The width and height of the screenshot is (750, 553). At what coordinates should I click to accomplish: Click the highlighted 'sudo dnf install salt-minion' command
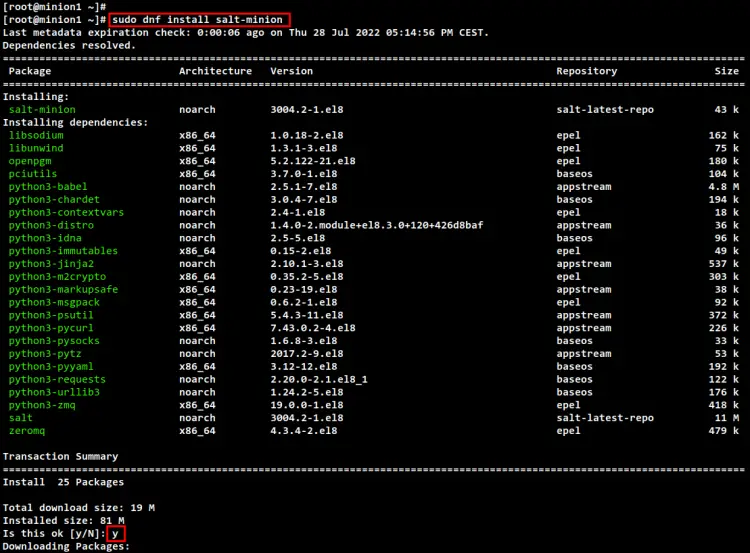(x=200, y=20)
